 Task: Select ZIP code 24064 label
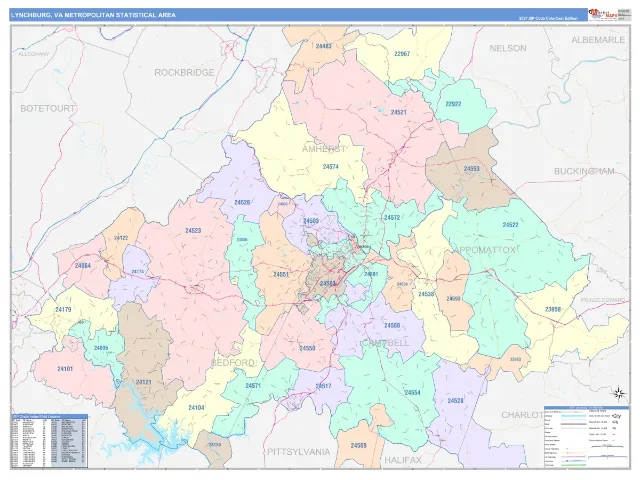[83, 266]
